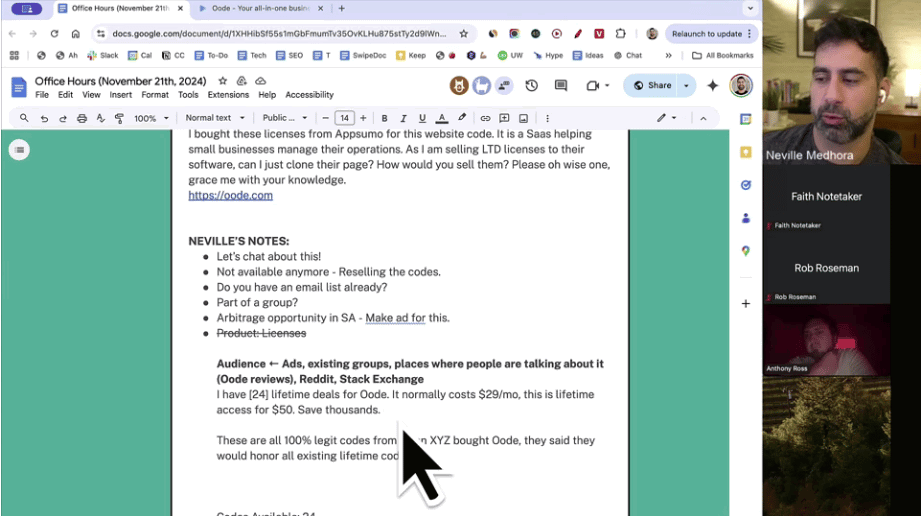Show all comments in the document
The width and height of the screenshot is (923, 516).
coord(561,85)
